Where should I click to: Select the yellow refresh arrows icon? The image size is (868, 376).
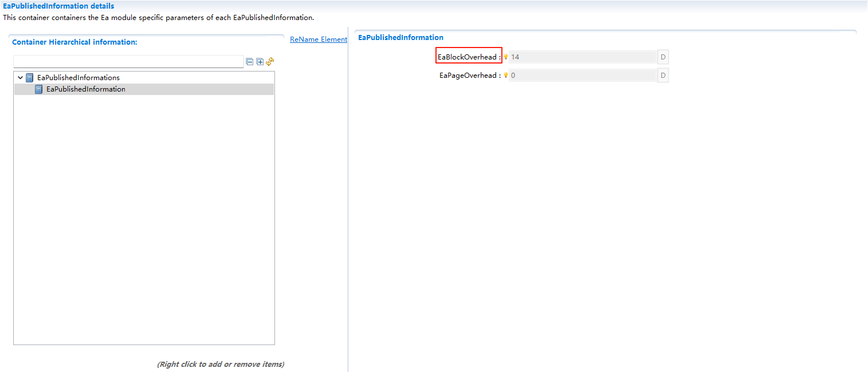coord(269,61)
